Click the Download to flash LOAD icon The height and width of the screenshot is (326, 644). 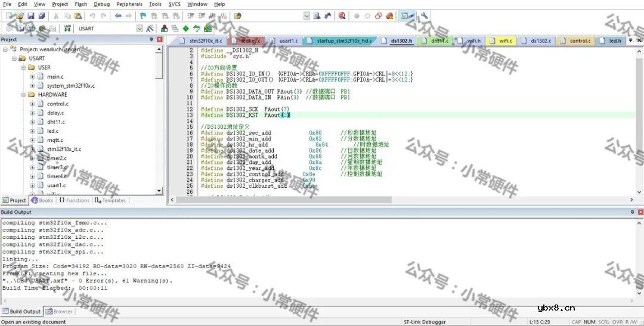click(x=67, y=28)
